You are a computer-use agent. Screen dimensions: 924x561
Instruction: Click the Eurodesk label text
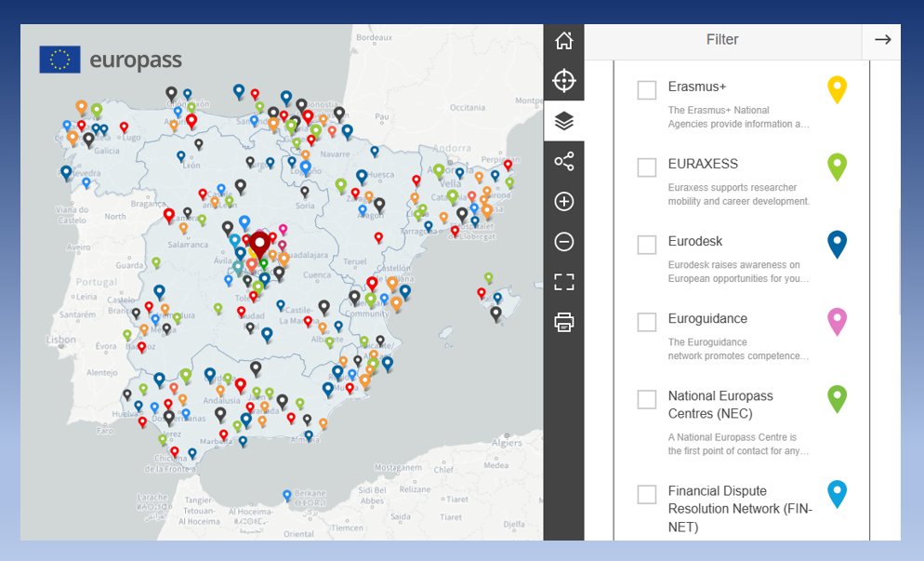(694, 241)
